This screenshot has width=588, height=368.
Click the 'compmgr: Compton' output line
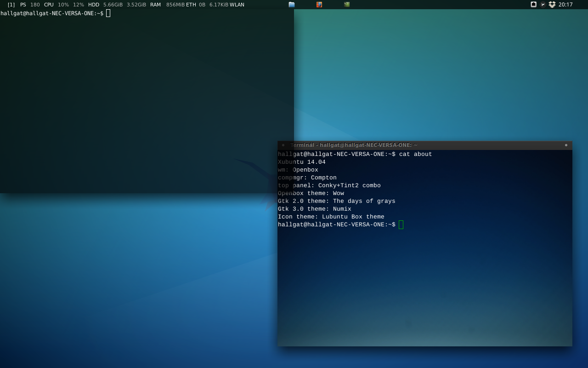pos(307,178)
